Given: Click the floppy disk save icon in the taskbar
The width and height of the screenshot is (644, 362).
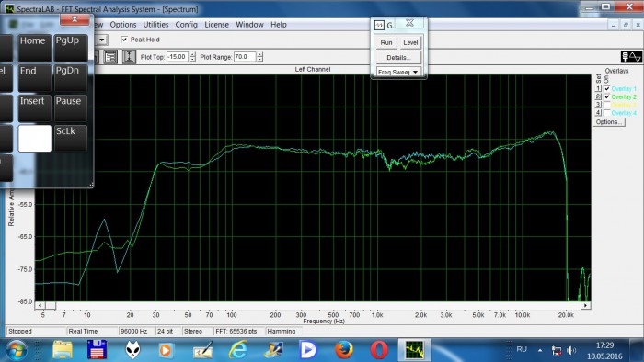Looking at the screenshot, I should (98, 350).
